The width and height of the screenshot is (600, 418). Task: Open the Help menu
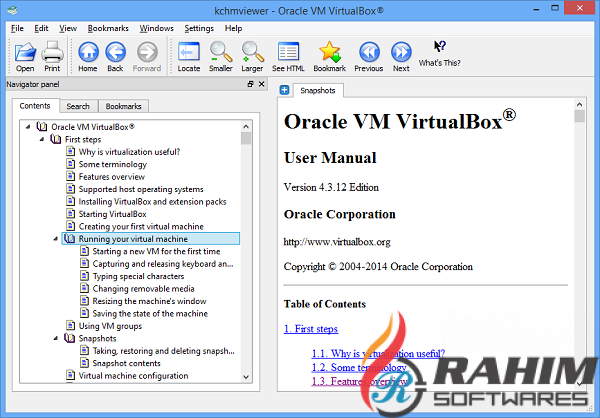coord(233,28)
